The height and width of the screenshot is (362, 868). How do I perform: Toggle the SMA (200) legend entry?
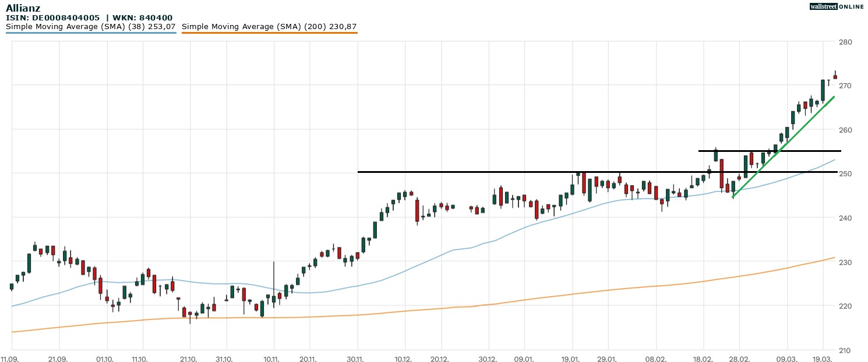point(269,27)
